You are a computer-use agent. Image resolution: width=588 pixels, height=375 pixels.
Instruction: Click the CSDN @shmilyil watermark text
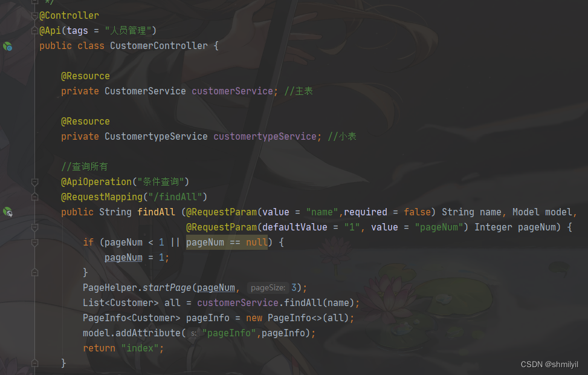click(549, 365)
